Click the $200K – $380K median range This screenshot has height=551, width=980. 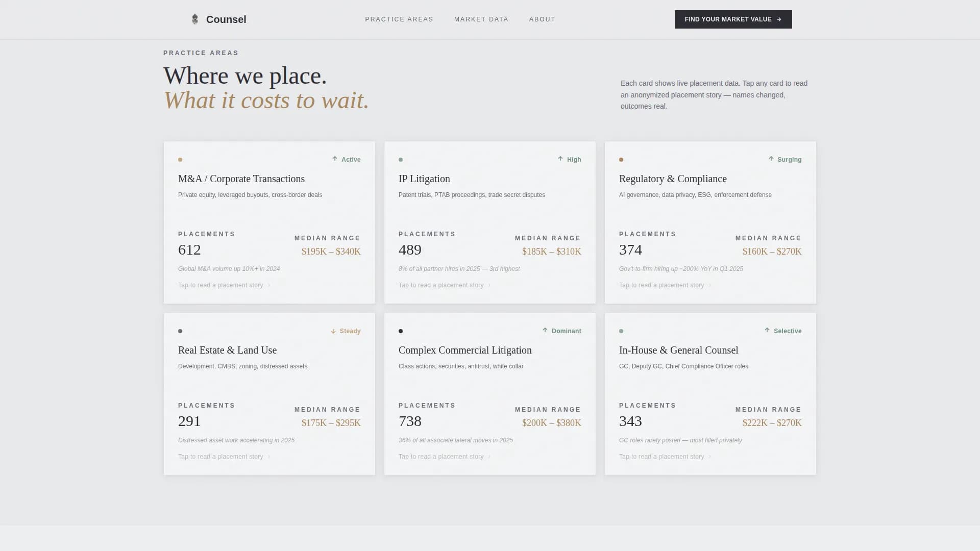(x=552, y=423)
